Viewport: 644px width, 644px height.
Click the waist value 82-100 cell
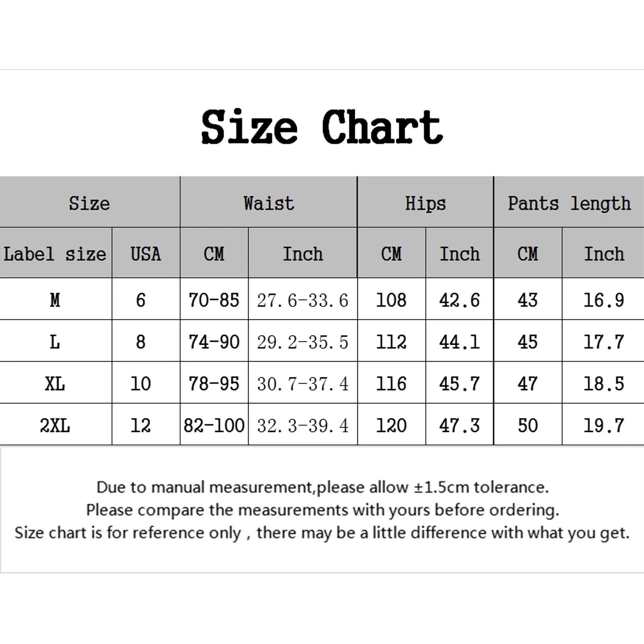click(x=214, y=425)
